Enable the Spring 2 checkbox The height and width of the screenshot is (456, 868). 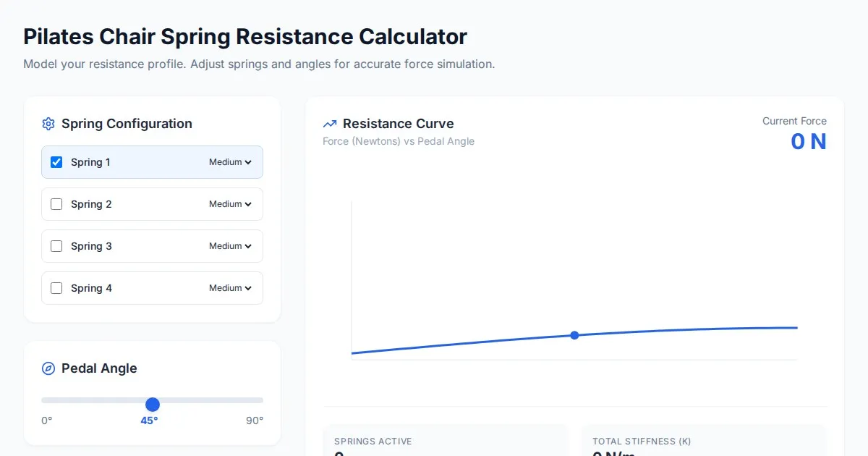point(56,204)
